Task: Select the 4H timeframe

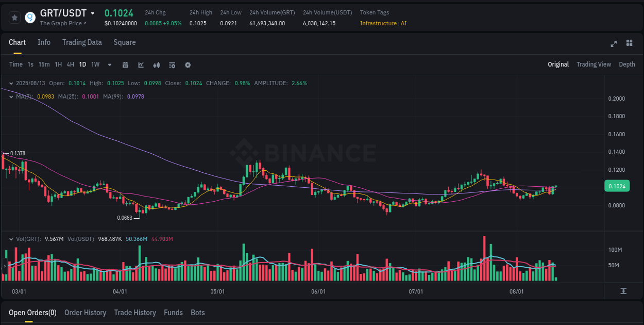Action: (70, 64)
